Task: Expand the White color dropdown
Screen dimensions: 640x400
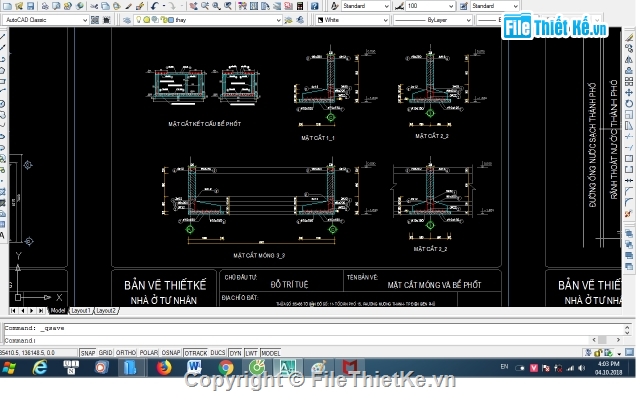Action: 352,20
